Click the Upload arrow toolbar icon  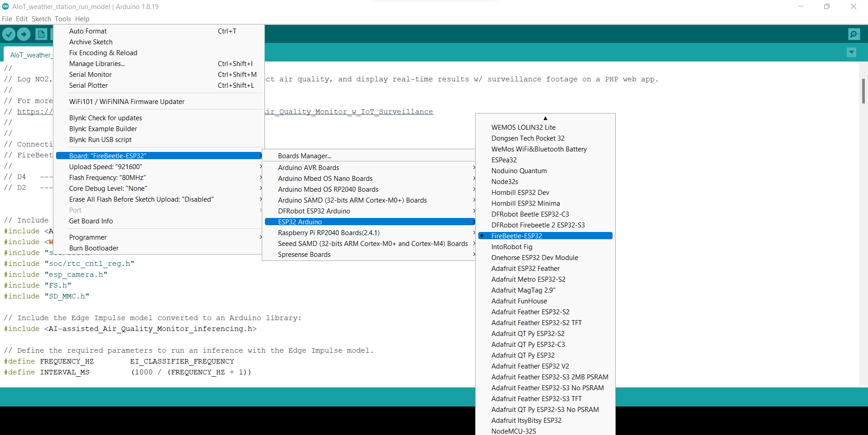(x=24, y=34)
